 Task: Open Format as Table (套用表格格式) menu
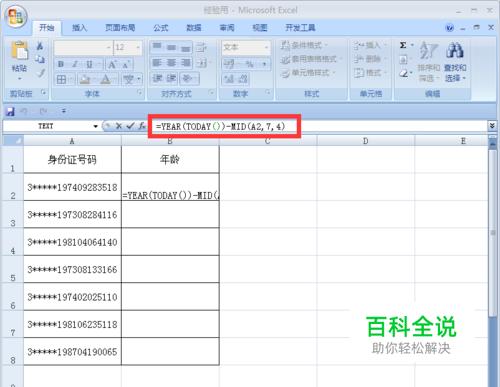pyautogui.click(x=312, y=59)
